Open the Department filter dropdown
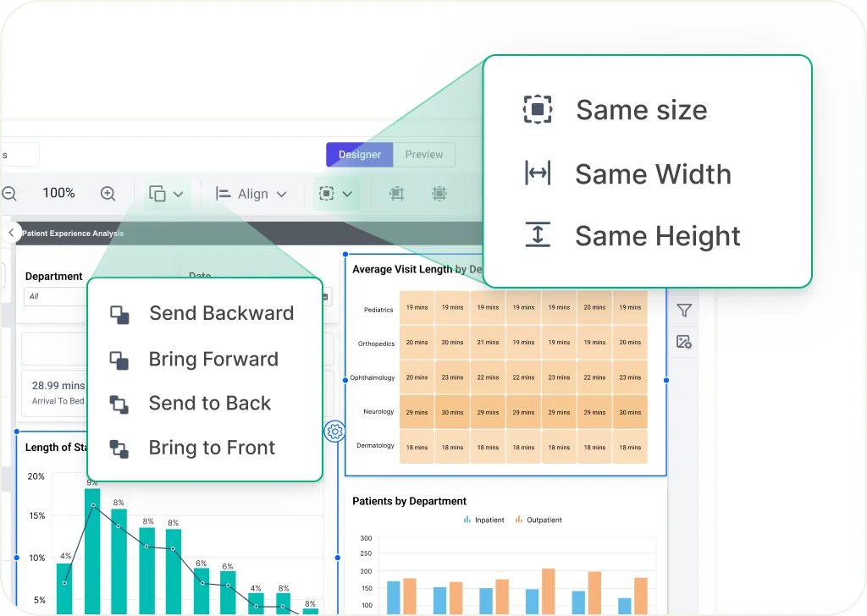This screenshot has height=616, width=867. click(53, 297)
